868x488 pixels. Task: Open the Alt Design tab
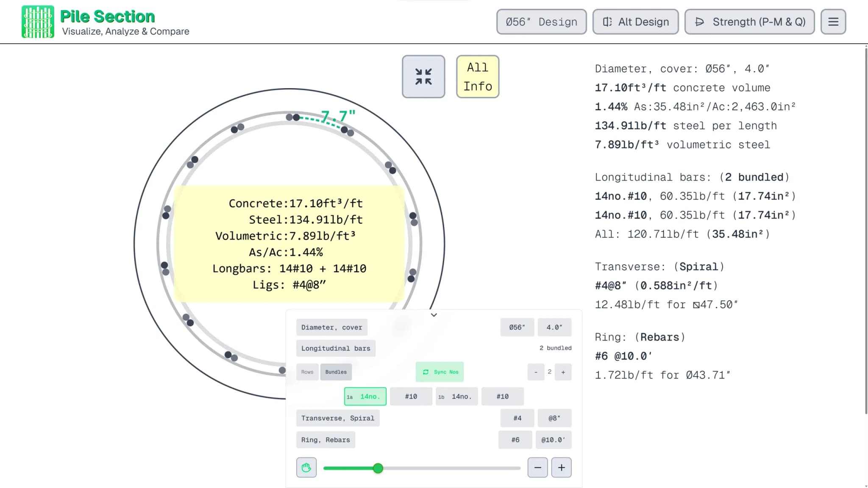tap(636, 22)
